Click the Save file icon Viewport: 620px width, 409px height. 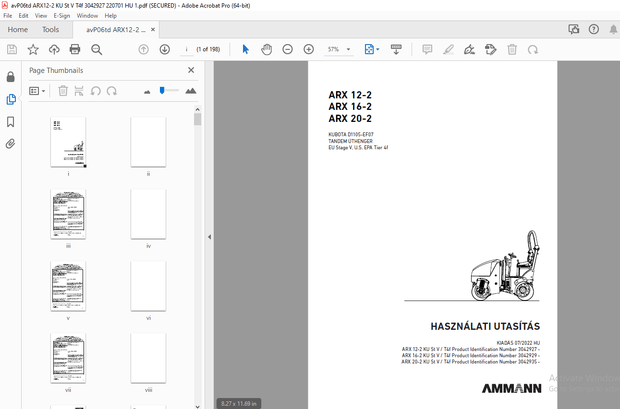pos(12,49)
